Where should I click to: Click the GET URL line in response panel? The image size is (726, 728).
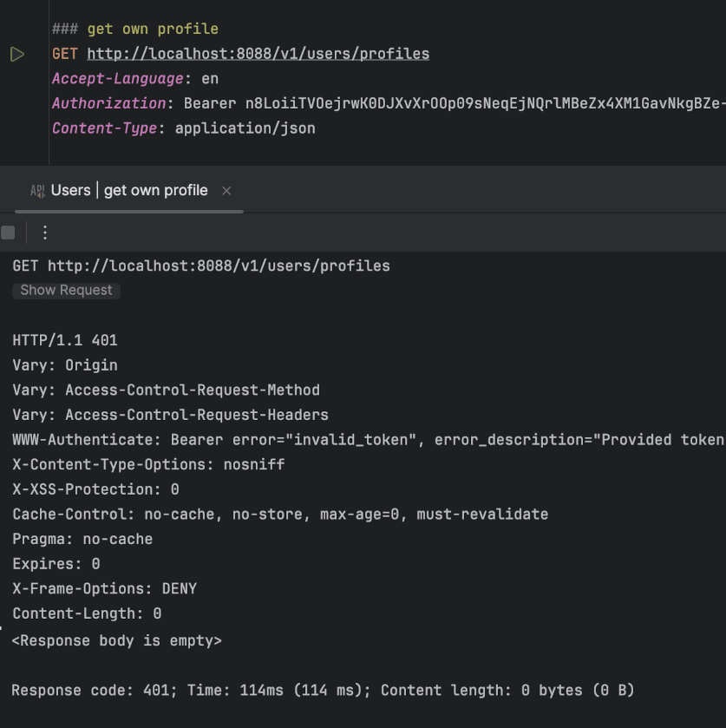201,266
